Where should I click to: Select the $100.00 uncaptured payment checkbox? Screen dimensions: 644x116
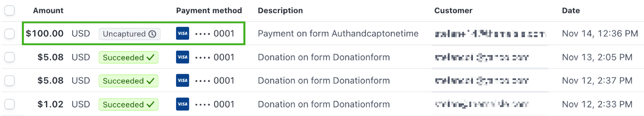[x=9, y=34]
